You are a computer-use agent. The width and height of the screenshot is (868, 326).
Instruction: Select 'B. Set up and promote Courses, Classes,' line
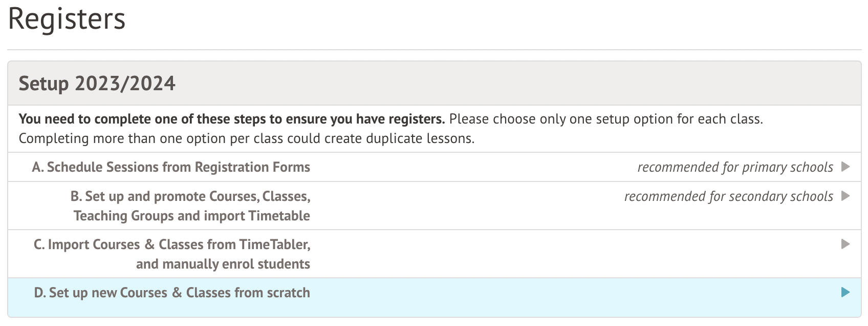(190, 196)
